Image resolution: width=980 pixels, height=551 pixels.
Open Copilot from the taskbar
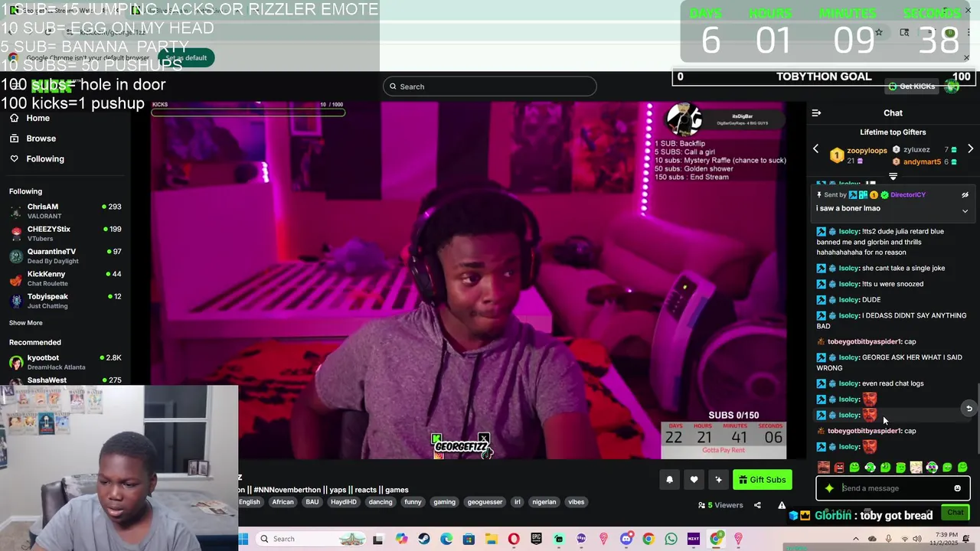coord(401,539)
